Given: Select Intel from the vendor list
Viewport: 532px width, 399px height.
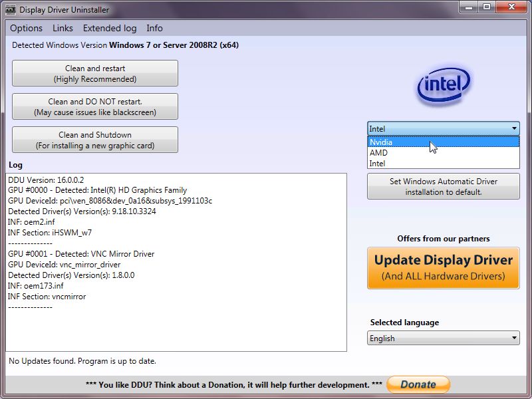Looking at the screenshot, I should (x=426, y=163).
